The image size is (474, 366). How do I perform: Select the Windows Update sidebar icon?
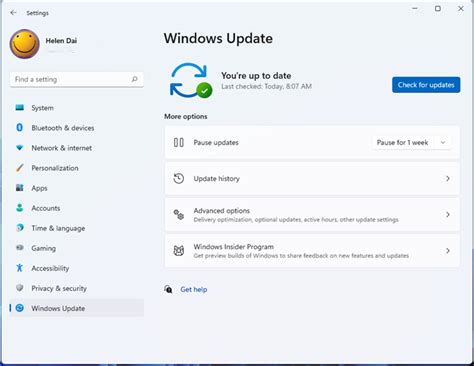click(20, 308)
